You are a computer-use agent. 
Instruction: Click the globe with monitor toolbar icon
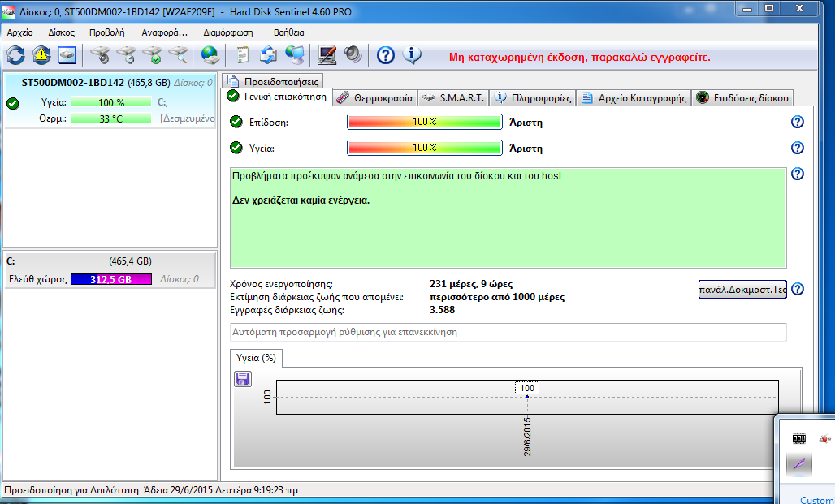(295, 55)
